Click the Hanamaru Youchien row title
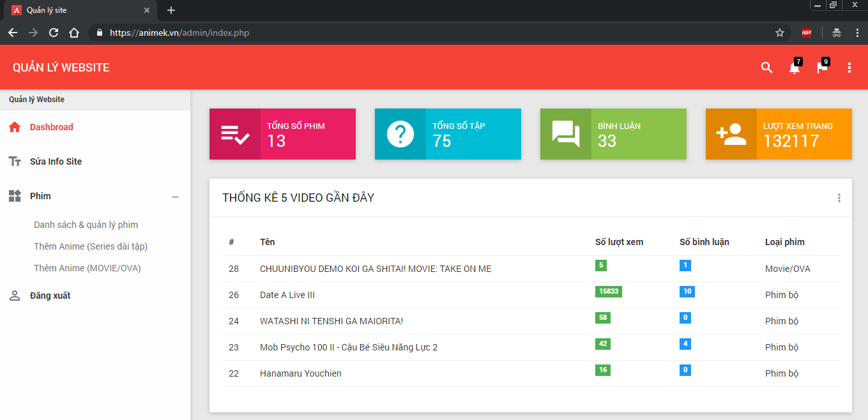 [301, 373]
